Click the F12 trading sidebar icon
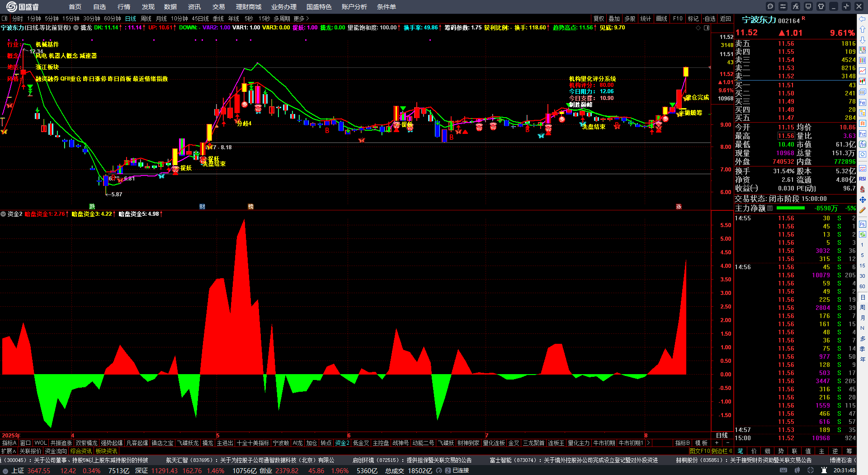This screenshot has height=475, width=868. [863, 134]
